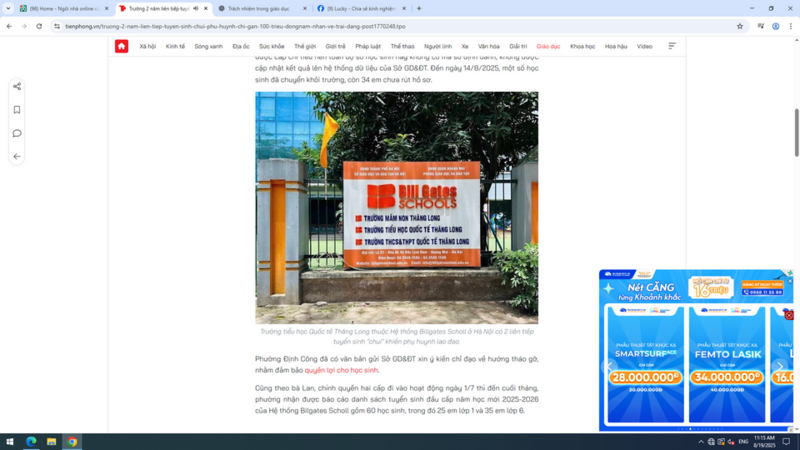Navigate back in the browser
Screen dimensions: 800x450
point(9,27)
